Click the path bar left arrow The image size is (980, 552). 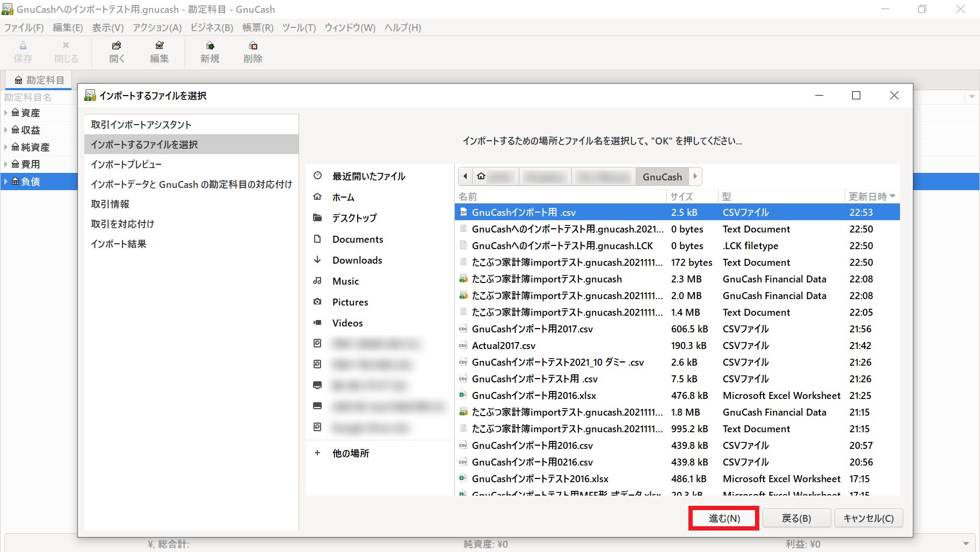coord(465,177)
